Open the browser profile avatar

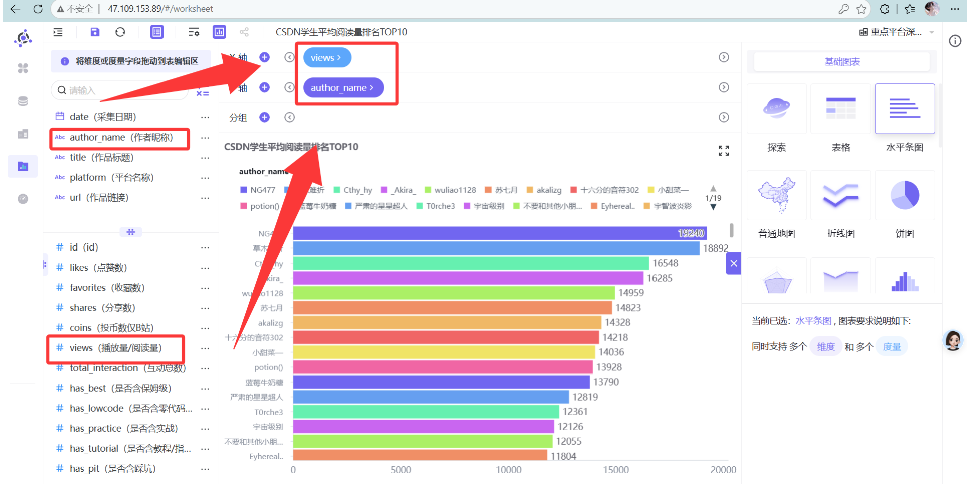tap(932, 9)
